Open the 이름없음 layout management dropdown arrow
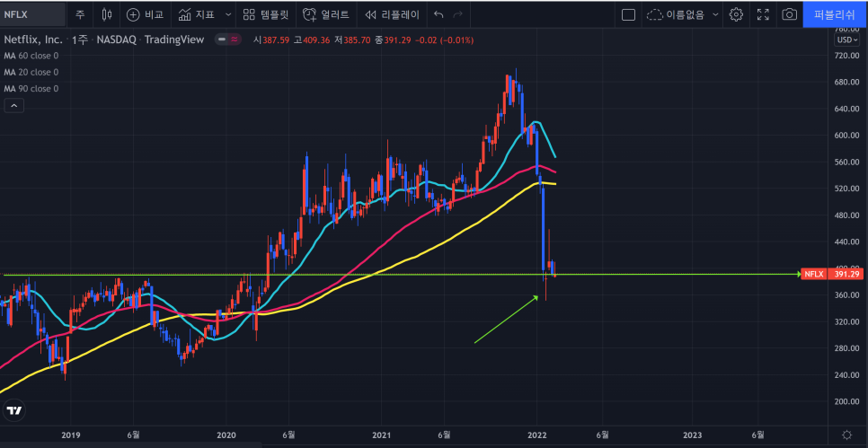The height and width of the screenshot is (448, 868). (715, 14)
